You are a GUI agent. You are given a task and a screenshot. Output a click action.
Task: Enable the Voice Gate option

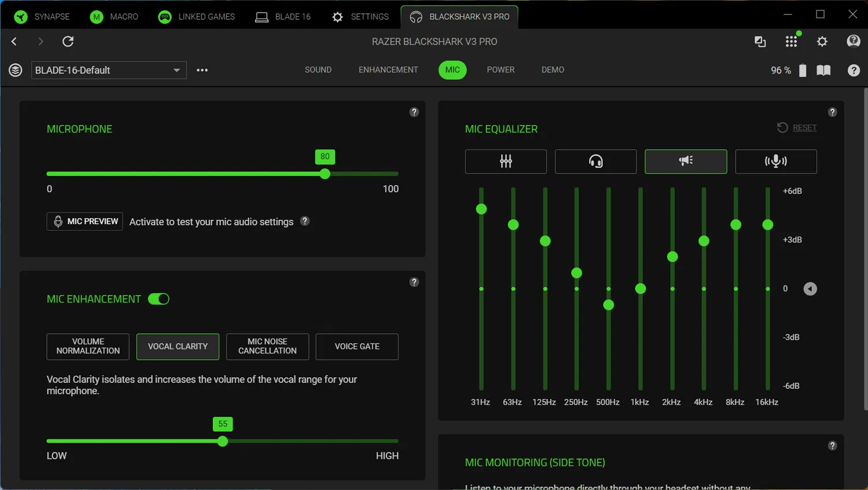pyautogui.click(x=357, y=347)
